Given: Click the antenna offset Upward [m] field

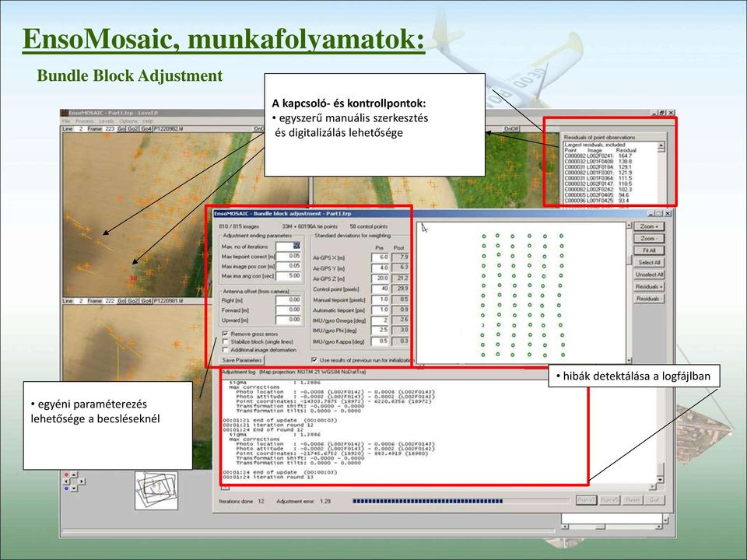Looking at the screenshot, I should 289,320.
